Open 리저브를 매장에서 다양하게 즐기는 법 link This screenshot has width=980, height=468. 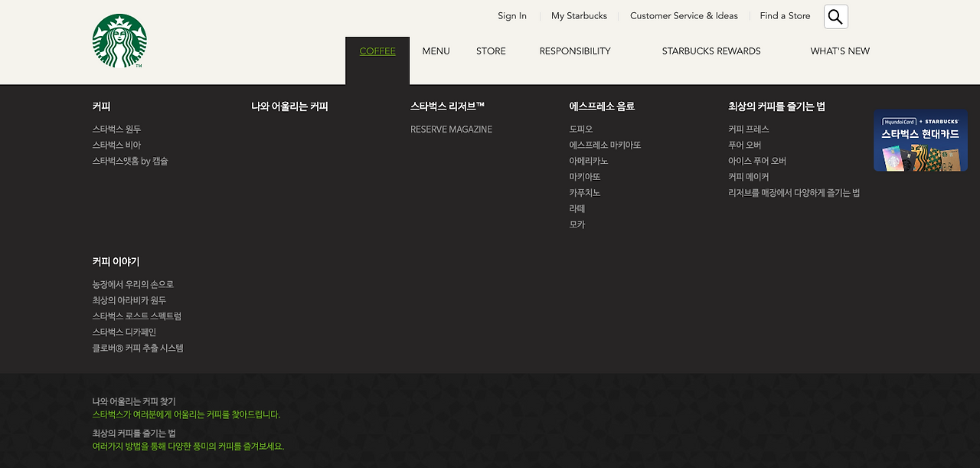pos(794,193)
